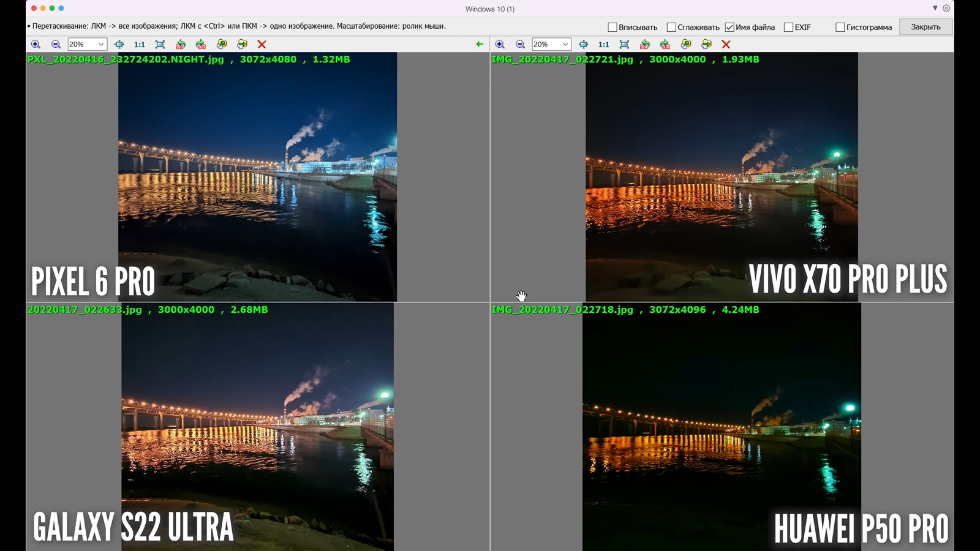The width and height of the screenshot is (980, 551).
Task: Rotate the Vivo X70 image left 90 degrees
Action: tap(644, 44)
